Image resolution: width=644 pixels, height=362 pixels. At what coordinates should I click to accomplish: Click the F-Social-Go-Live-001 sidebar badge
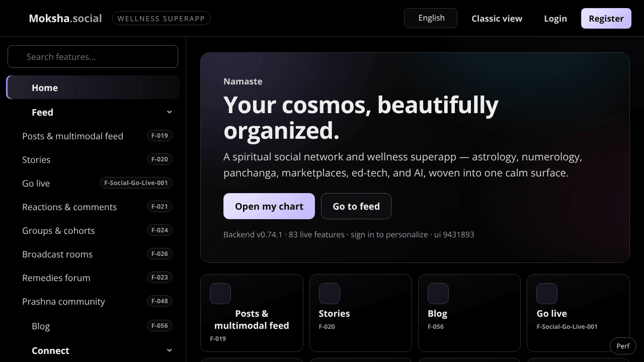[x=136, y=183]
